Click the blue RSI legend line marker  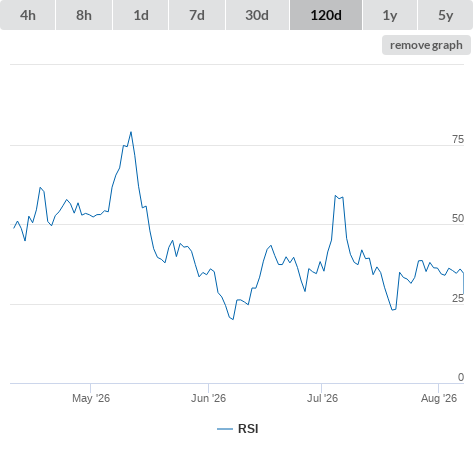coord(225,429)
